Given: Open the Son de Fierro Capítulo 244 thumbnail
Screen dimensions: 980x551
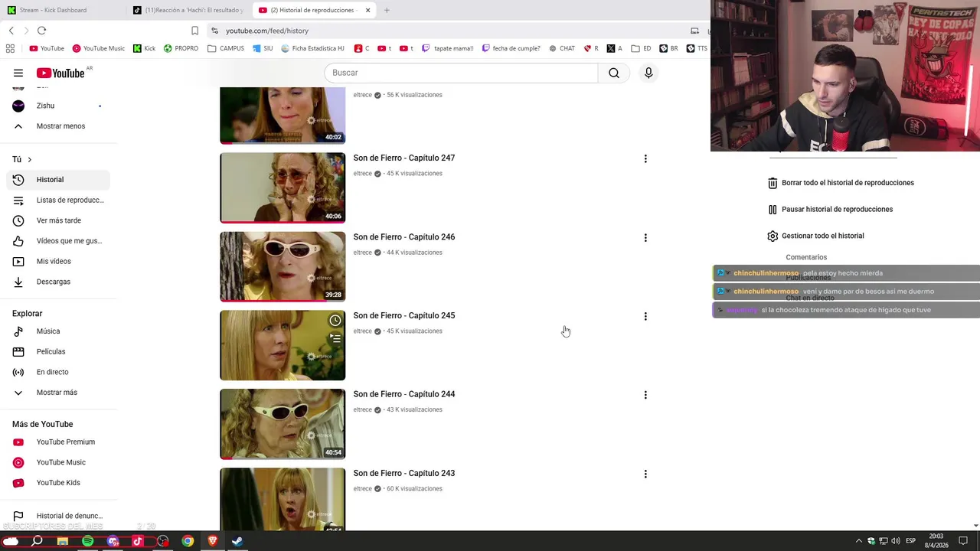Looking at the screenshot, I should (x=283, y=424).
